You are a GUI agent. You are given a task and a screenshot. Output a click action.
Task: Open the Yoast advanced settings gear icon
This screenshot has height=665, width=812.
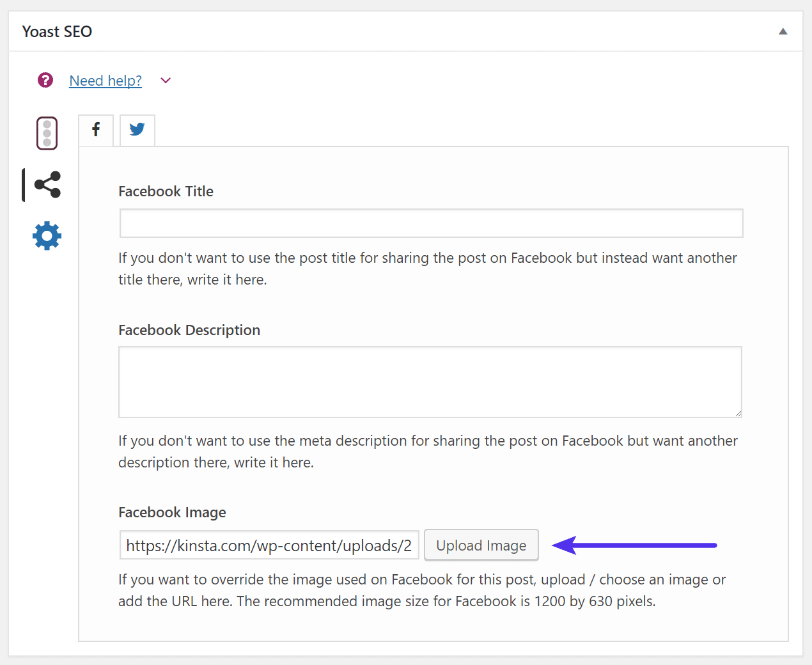click(x=45, y=235)
